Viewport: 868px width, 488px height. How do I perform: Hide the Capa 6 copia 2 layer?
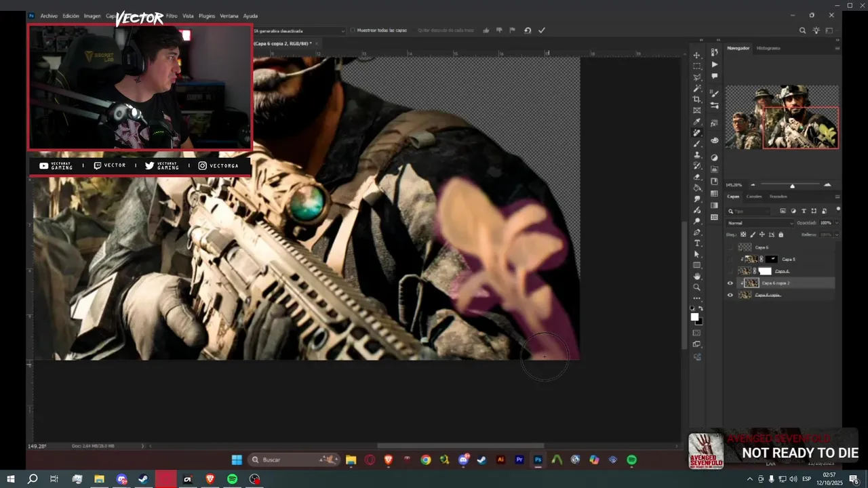click(x=730, y=283)
